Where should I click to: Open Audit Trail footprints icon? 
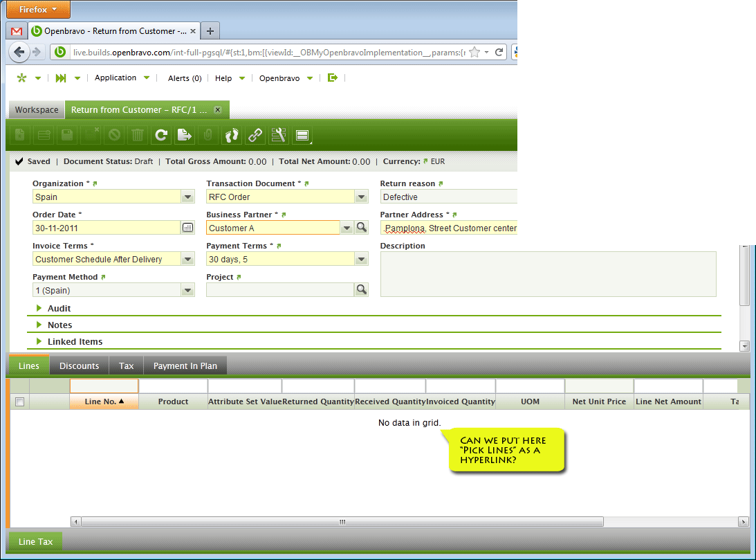click(232, 135)
